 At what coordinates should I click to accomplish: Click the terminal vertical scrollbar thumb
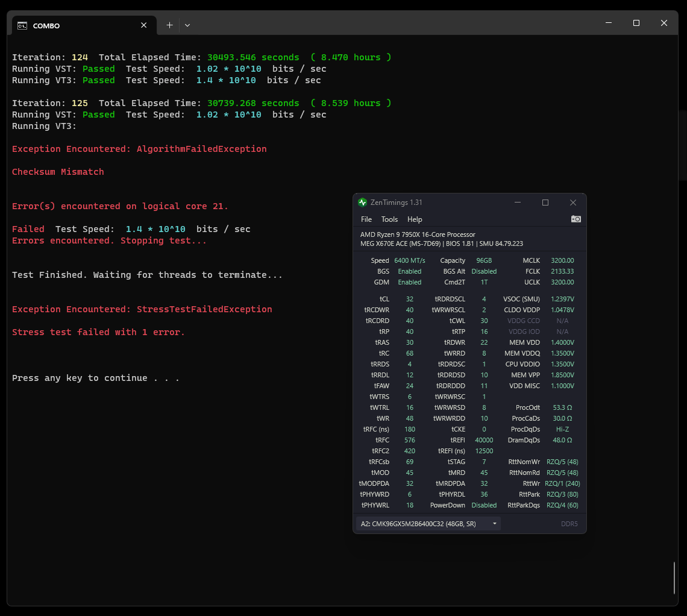pos(674,578)
